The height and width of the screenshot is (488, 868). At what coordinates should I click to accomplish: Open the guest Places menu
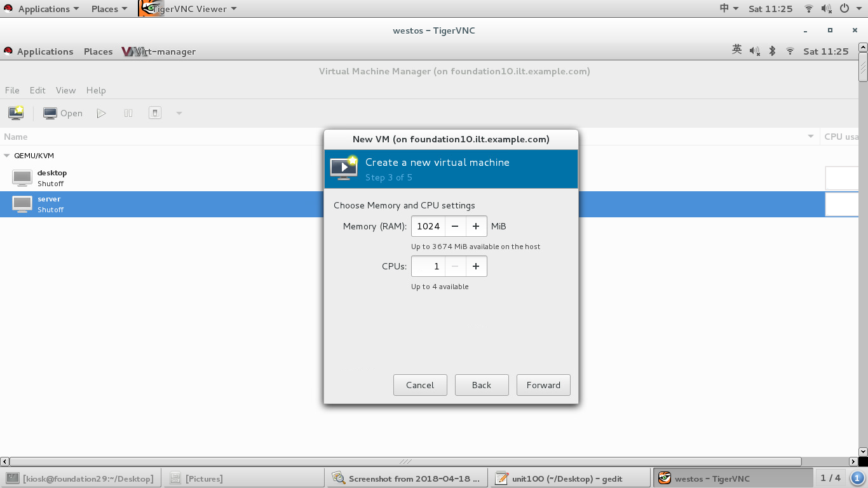98,51
